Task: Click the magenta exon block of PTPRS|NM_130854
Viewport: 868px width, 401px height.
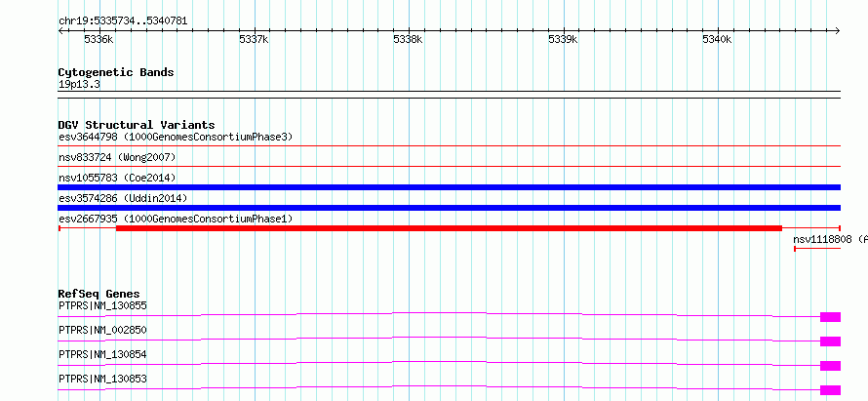Action: click(x=830, y=366)
